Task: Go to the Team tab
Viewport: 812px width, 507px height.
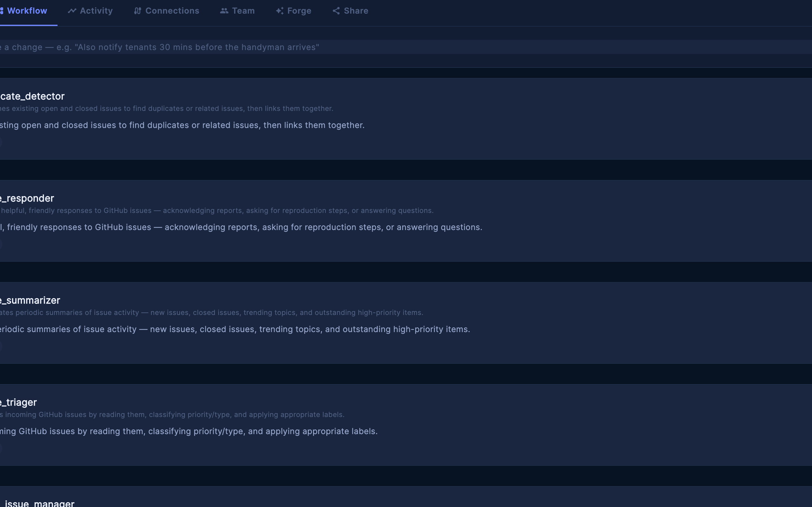Action: pos(243,11)
